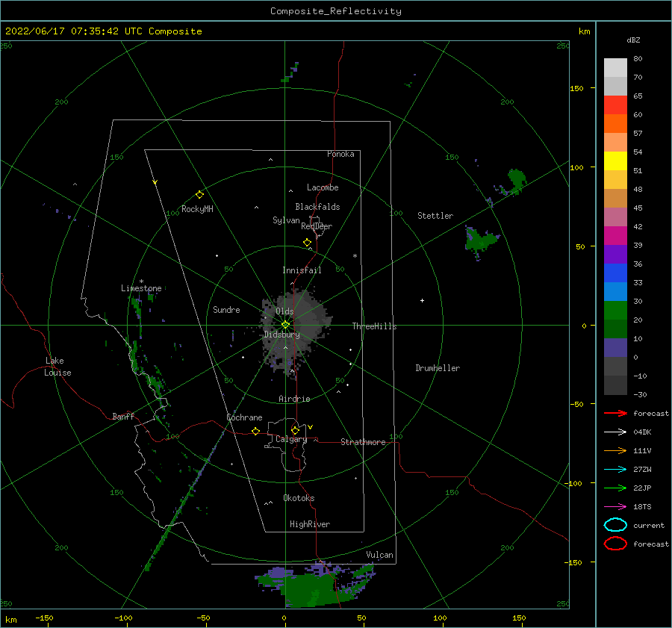
Task: Click the large green echo south of Vulcan
Action: tap(315, 585)
